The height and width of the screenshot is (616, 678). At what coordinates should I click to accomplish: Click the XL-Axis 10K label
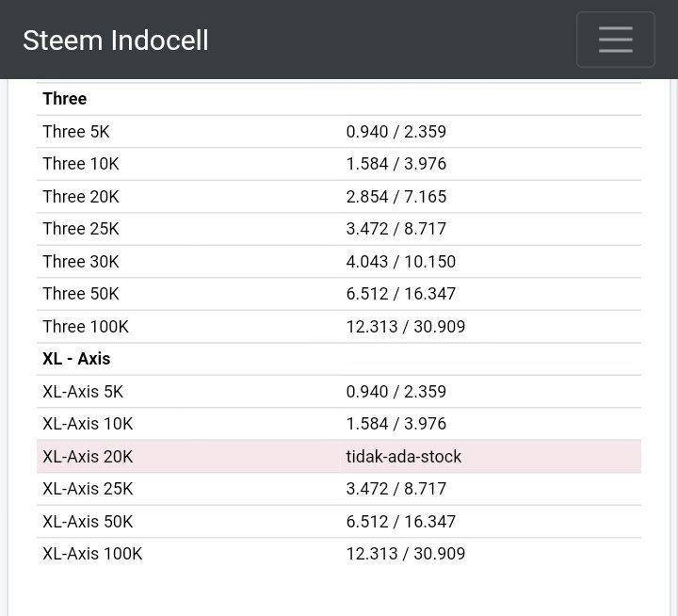pos(88,424)
